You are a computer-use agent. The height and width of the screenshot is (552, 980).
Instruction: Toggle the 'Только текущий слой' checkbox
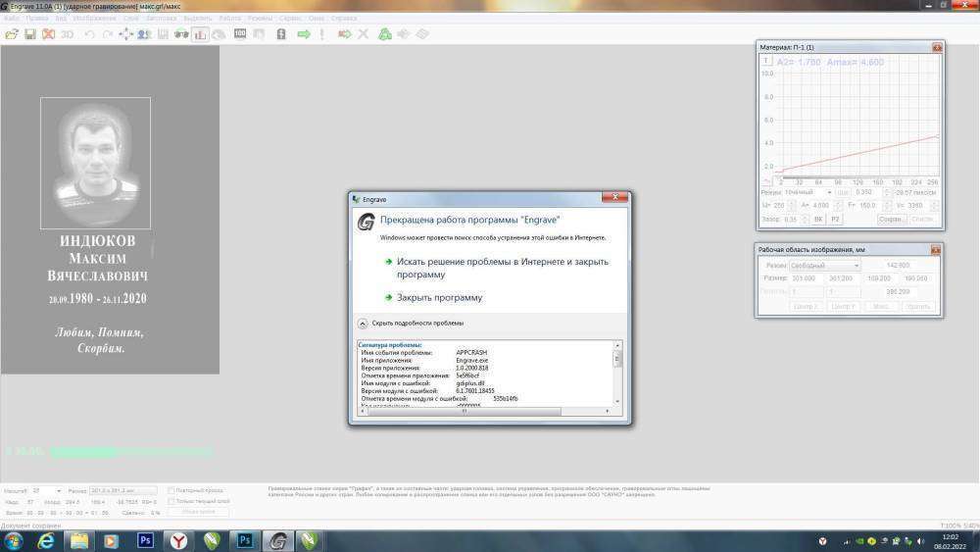(x=171, y=501)
